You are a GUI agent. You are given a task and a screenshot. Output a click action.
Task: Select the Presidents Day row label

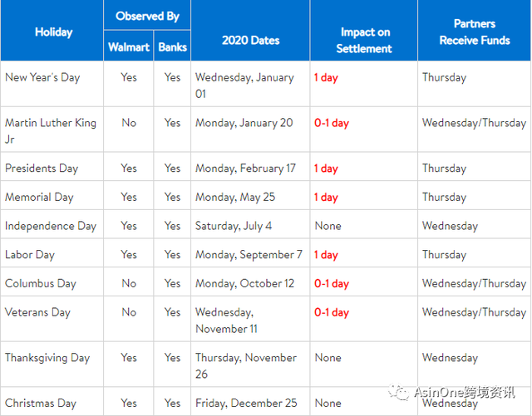click(42, 168)
